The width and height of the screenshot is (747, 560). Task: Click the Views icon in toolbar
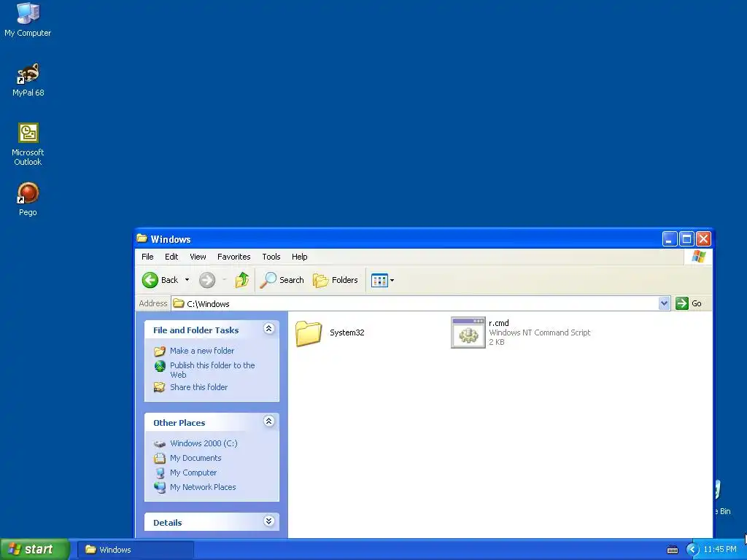tap(379, 280)
